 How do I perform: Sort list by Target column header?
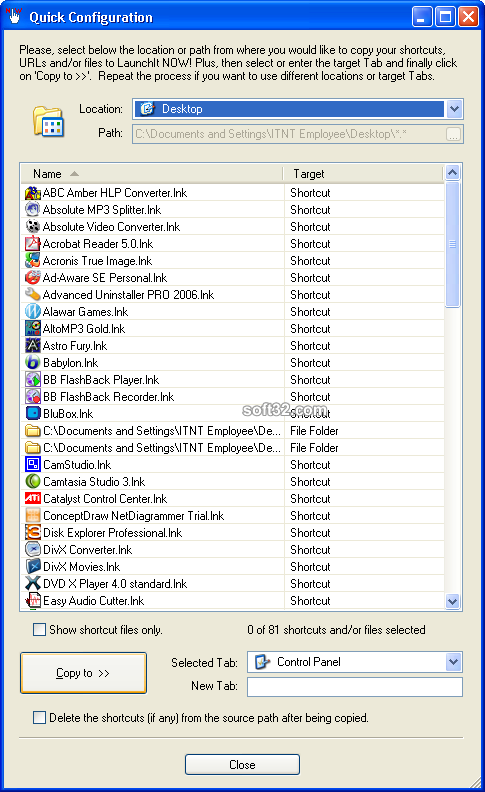pyautogui.click(x=363, y=174)
